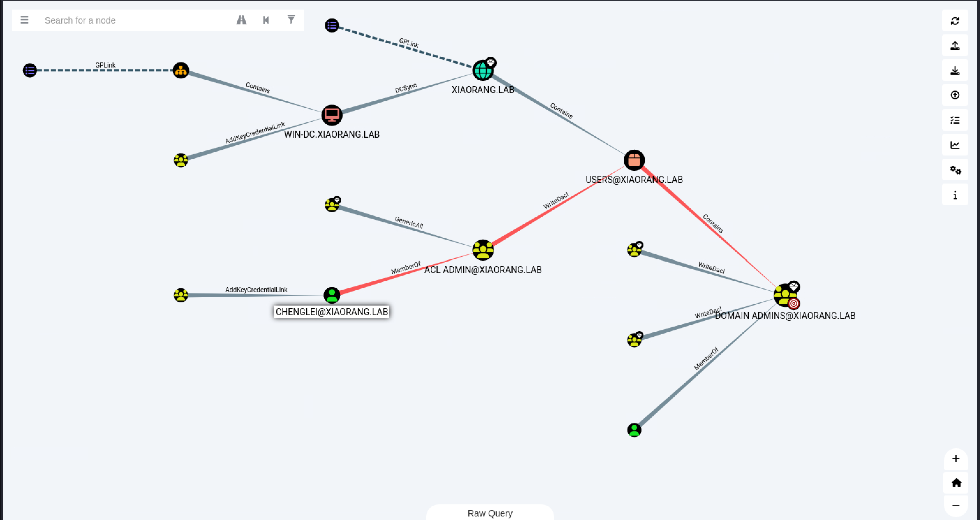
Task: Click the info about icon
Action: tap(955, 195)
